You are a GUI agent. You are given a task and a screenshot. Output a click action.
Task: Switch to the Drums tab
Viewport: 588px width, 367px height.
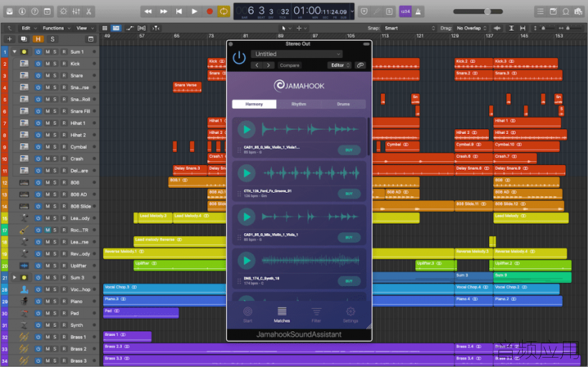343,104
